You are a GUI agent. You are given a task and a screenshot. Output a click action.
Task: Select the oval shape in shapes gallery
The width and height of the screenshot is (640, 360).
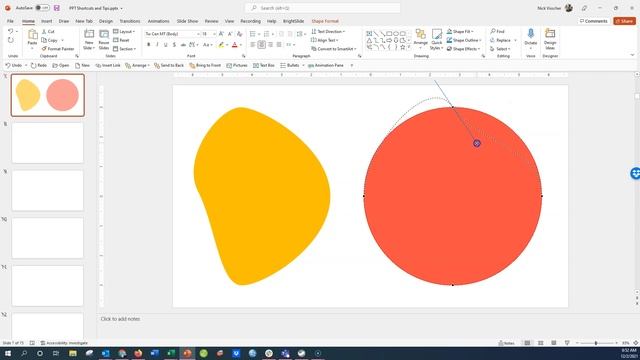(396, 33)
